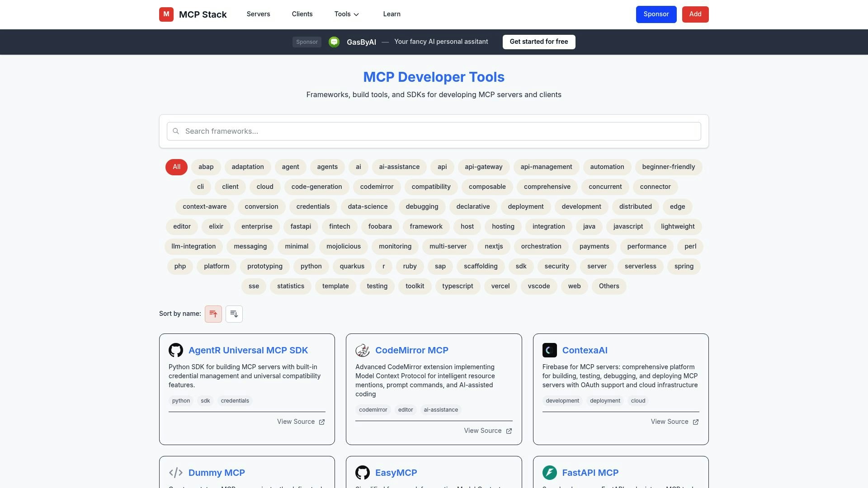Click the grey Sponsor label in banner
This screenshot has width=868, height=488.
click(x=307, y=42)
